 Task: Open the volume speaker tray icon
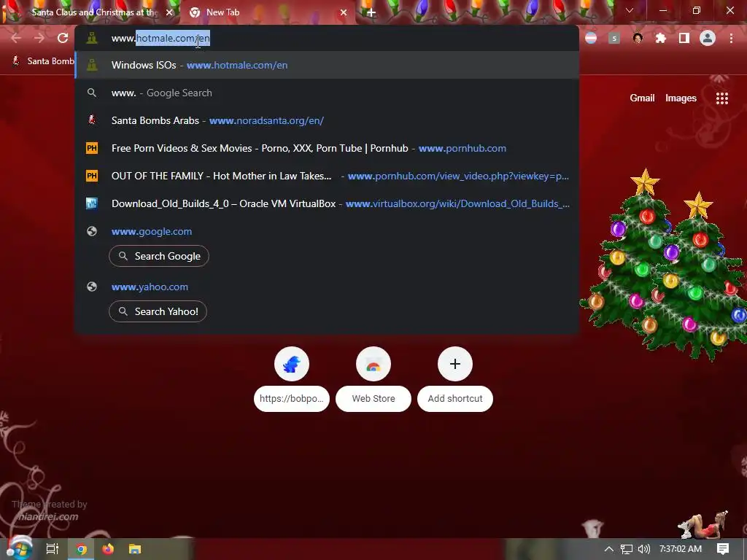[x=643, y=549]
